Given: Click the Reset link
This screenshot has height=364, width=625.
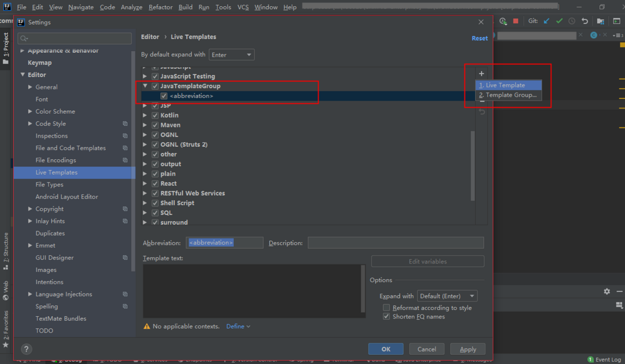Looking at the screenshot, I should coord(479,38).
